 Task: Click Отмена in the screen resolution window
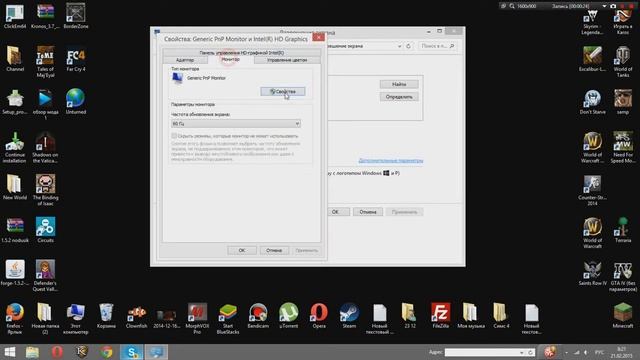point(368,212)
